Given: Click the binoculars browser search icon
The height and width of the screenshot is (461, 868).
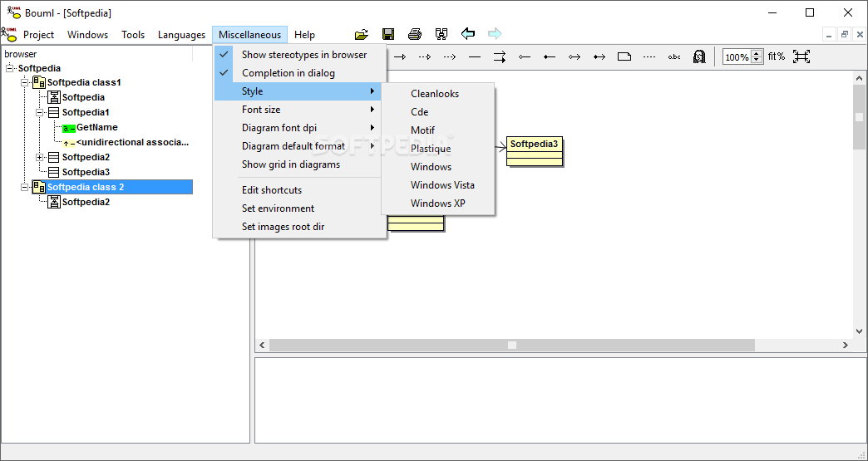Looking at the screenshot, I should pos(441,34).
